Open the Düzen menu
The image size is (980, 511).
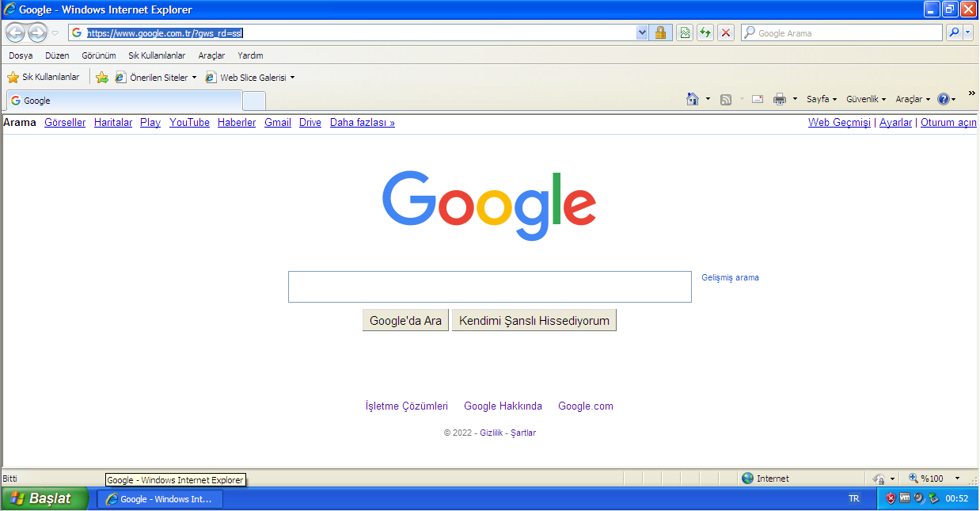[57, 55]
